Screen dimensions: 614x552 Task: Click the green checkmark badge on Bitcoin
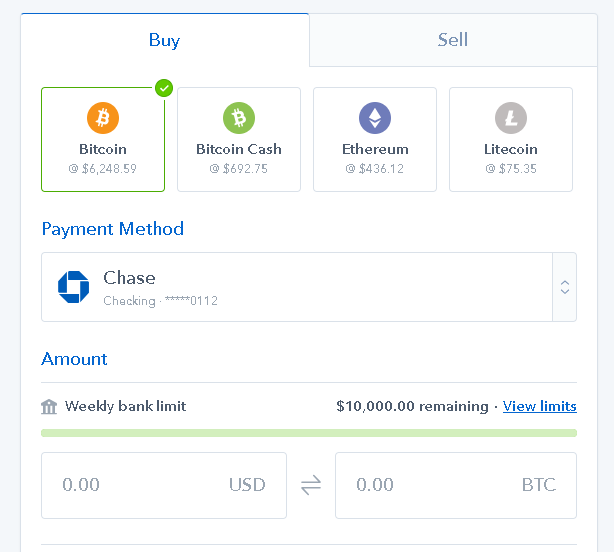pyautogui.click(x=164, y=88)
